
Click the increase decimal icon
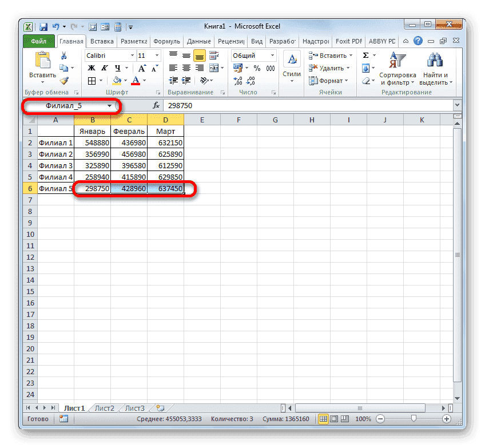point(239,80)
